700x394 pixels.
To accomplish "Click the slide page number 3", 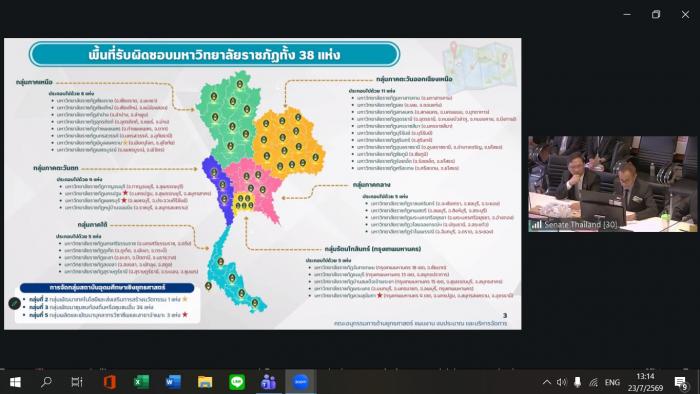I will pos(505,315).
